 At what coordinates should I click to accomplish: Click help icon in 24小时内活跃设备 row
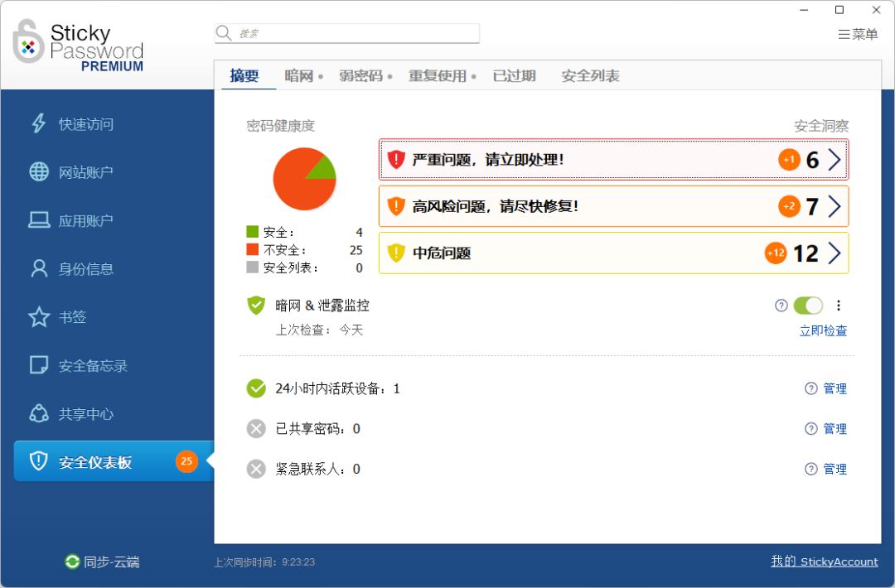(811, 388)
